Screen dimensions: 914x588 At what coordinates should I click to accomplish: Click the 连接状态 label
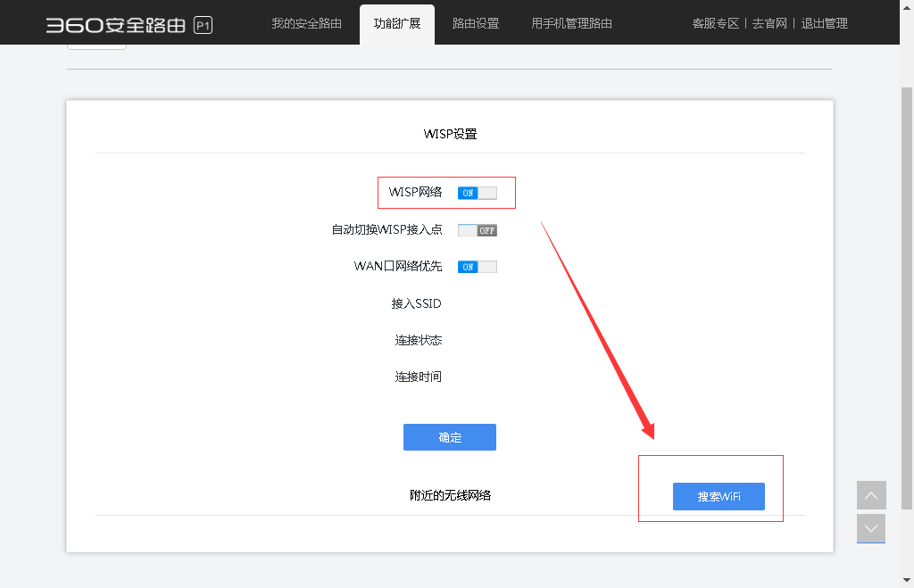(419, 340)
